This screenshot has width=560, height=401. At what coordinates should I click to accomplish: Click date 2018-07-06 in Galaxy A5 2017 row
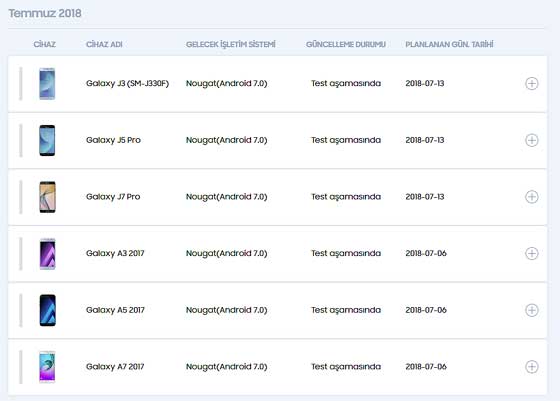point(426,310)
